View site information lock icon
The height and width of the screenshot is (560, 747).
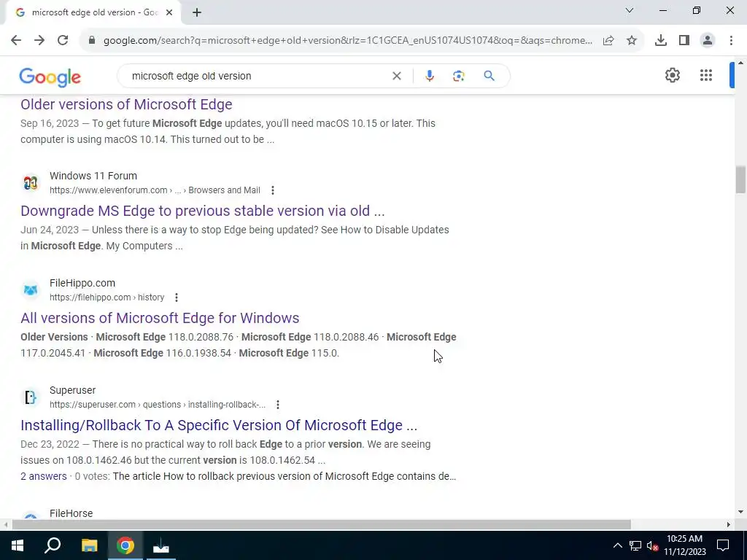pos(92,41)
